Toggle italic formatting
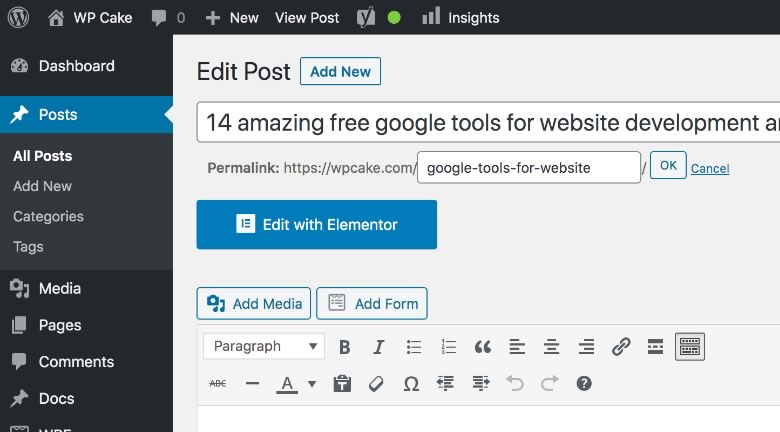 (x=379, y=347)
